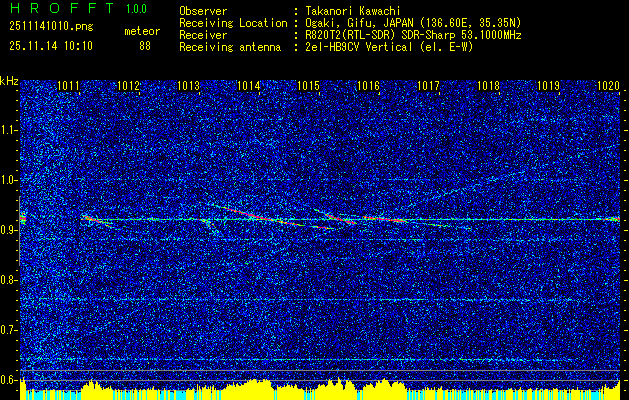Click the HROFFT title text
The image size is (629, 400).
coord(57,10)
